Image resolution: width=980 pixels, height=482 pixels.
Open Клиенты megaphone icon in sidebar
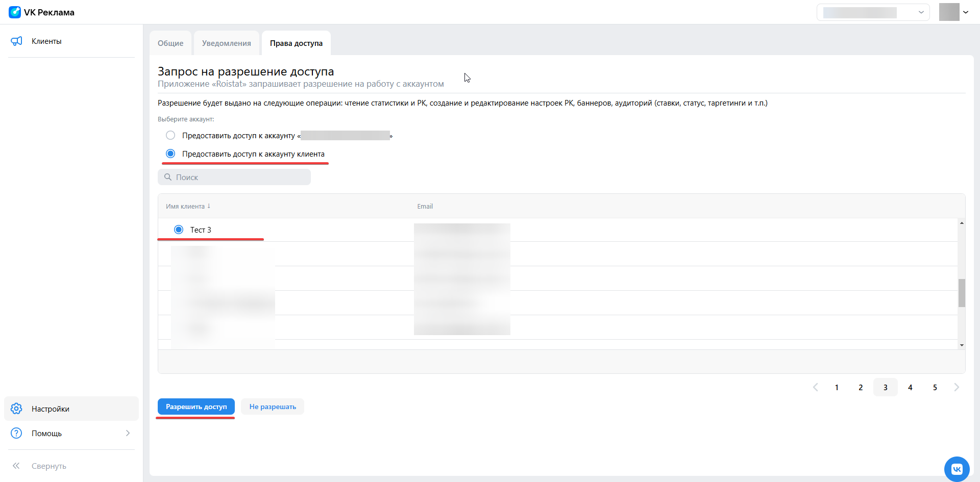click(16, 41)
